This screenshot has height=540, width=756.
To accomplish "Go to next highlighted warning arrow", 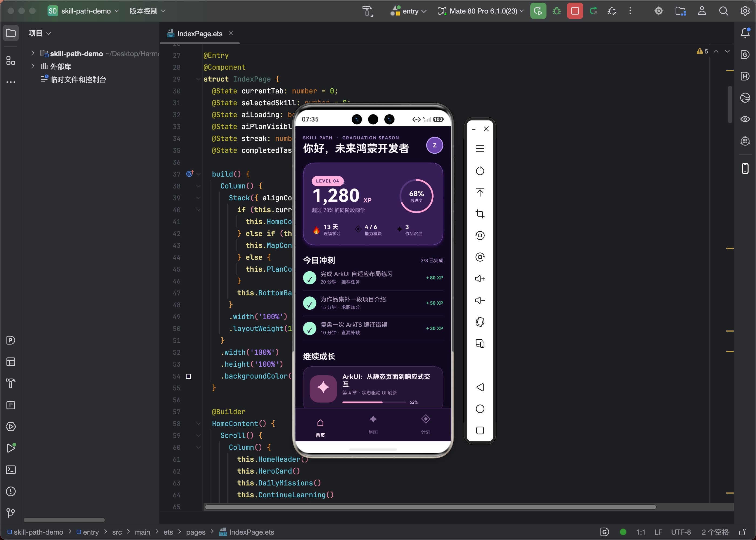I will click(727, 51).
